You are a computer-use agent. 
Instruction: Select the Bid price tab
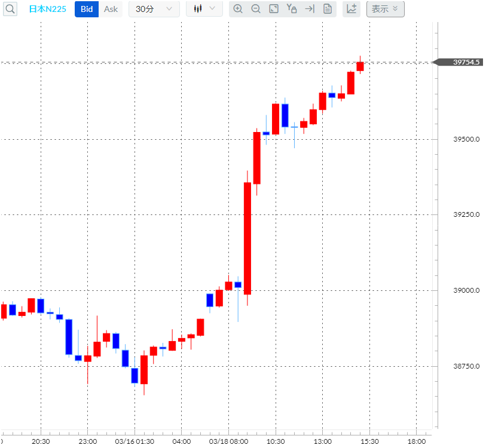(x=86, y=9)
